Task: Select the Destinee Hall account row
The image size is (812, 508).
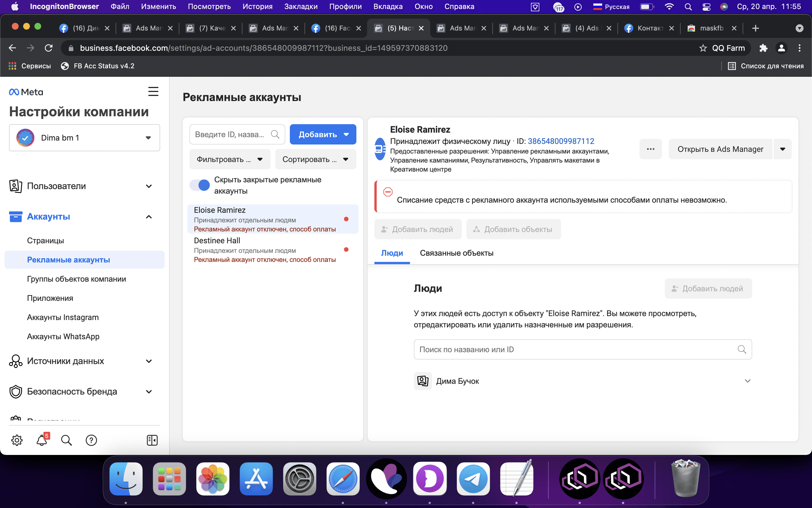Action: pos(272,250)
